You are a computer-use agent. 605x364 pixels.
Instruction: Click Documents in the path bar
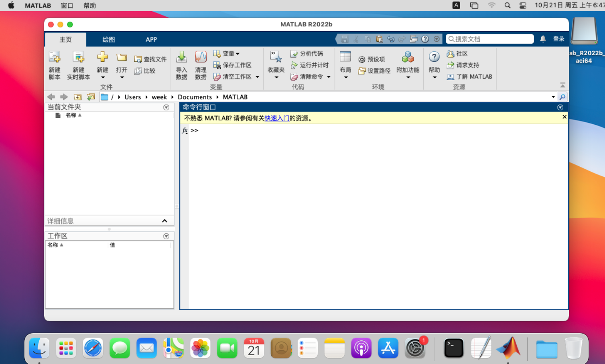[x=195, y=97]
